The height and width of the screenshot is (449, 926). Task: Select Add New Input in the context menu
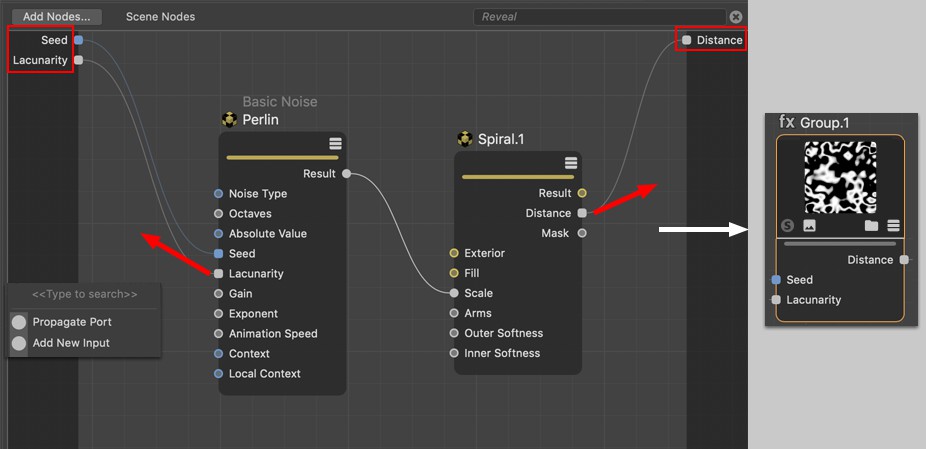(x=70, y=343)
